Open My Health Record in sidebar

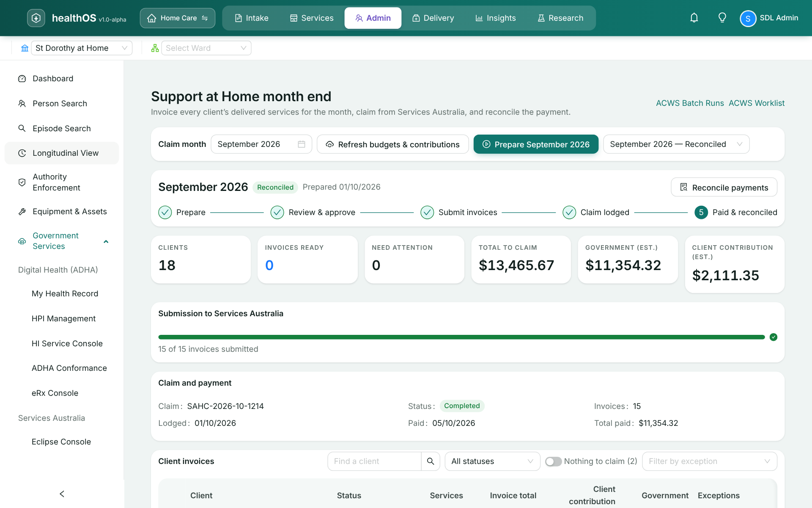coord(65,293)
